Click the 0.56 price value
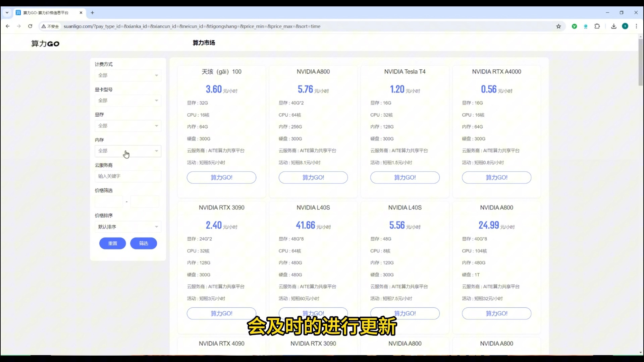Viewport: 644px width, 362px height. point(489,89)
